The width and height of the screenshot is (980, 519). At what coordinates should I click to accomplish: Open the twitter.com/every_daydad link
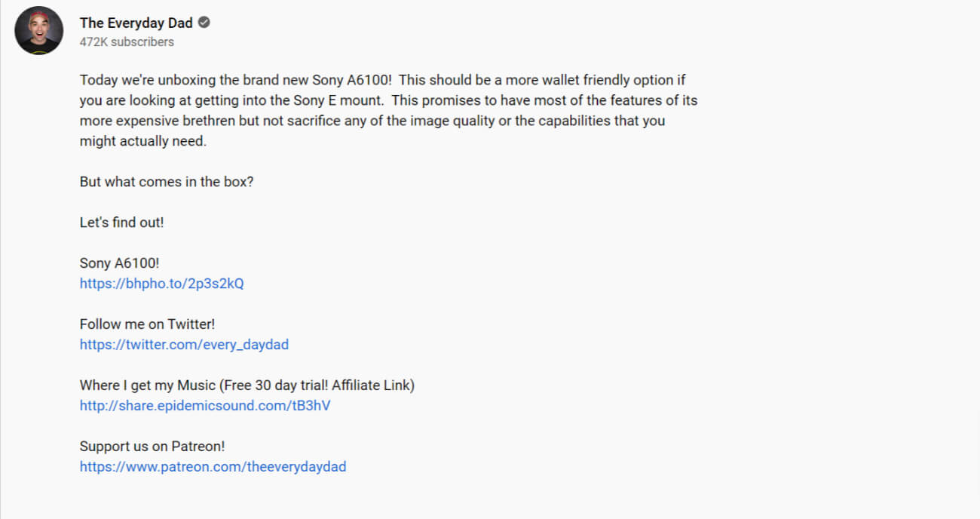pyautogui.click(x=184, y=345)
